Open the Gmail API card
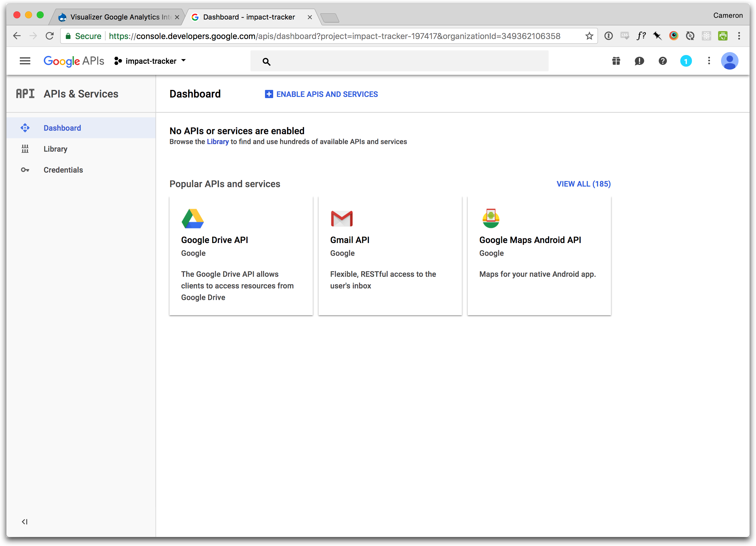Screen dimensions: 756x546 (390, 256)
